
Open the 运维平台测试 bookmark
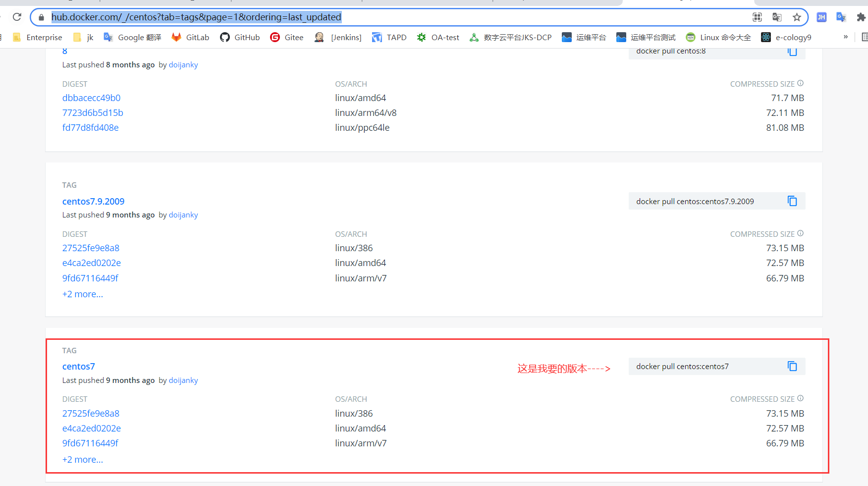646,37
